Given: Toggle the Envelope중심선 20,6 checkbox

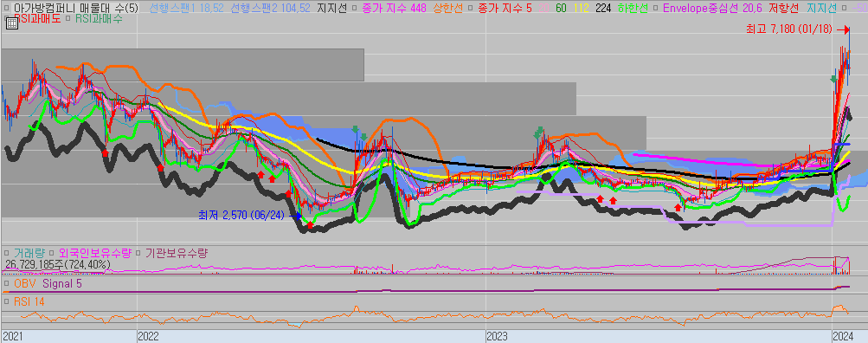Looking at the screenshot, I should click(x=655, y=9).
